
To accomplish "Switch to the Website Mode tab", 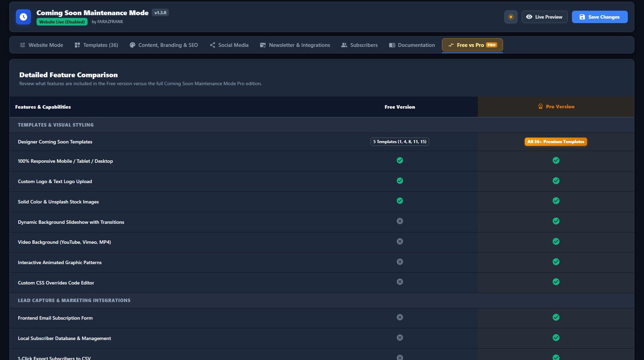I will click(41, 45).
